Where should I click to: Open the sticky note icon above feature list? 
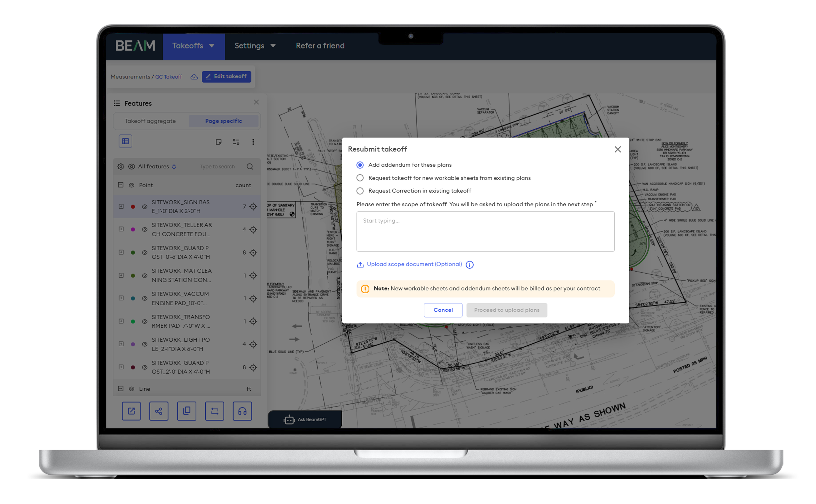tap(219, 142)
